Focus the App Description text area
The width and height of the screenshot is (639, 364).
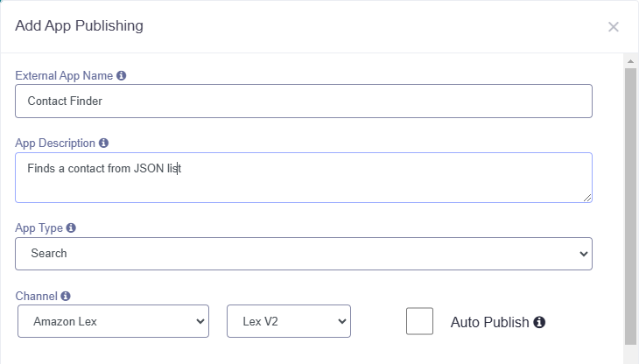[304, 178]
